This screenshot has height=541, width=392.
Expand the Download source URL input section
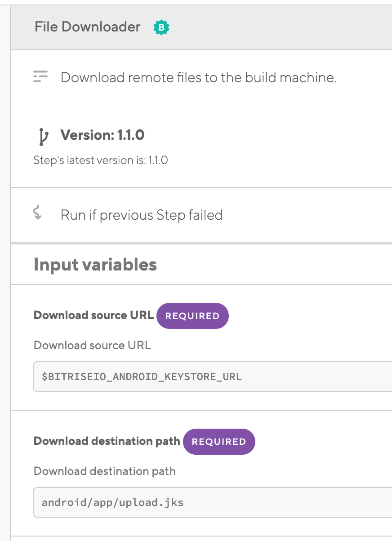(93, 315)
